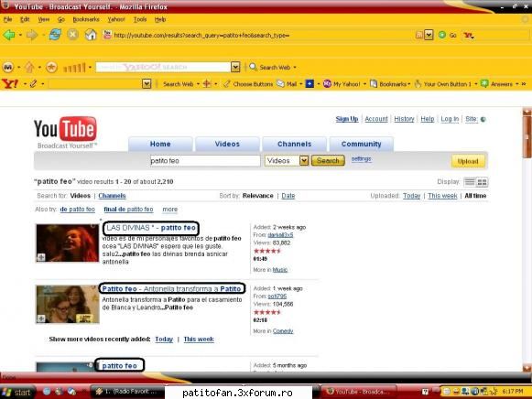Click the Site globe icon

[483, 119]
